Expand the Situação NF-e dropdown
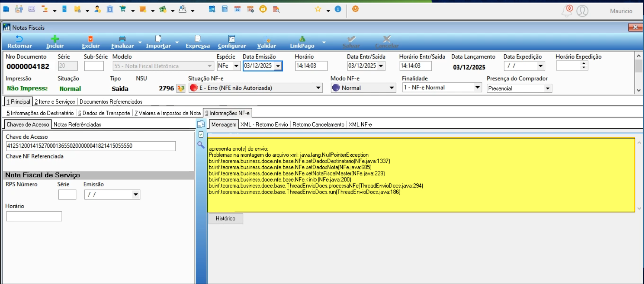Screen dimensions: 644x284 318,88
